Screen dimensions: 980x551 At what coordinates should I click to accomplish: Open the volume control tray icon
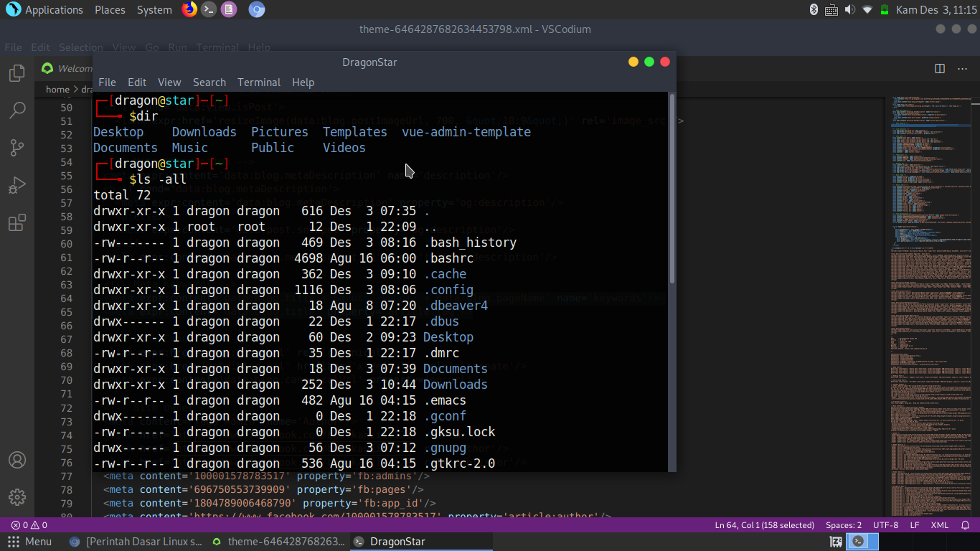click(850, 9)
